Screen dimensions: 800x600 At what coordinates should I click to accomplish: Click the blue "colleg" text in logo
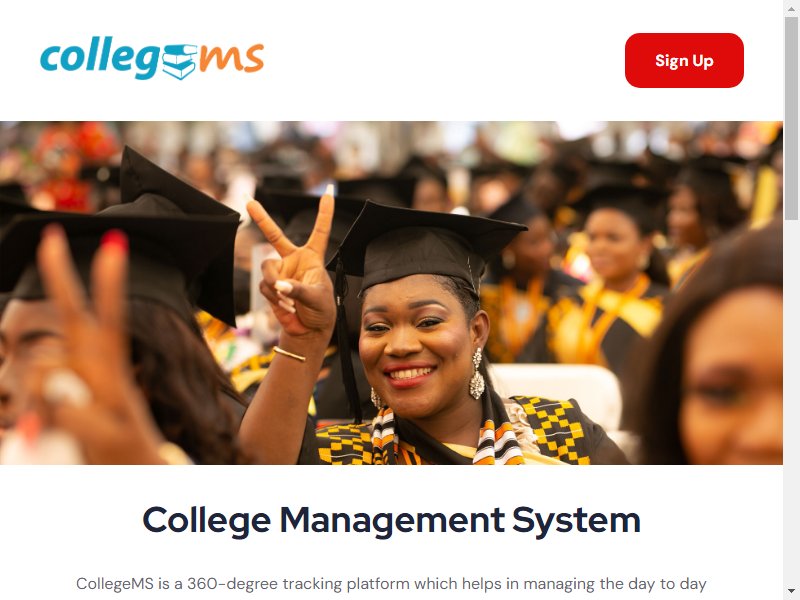[100, 59]
